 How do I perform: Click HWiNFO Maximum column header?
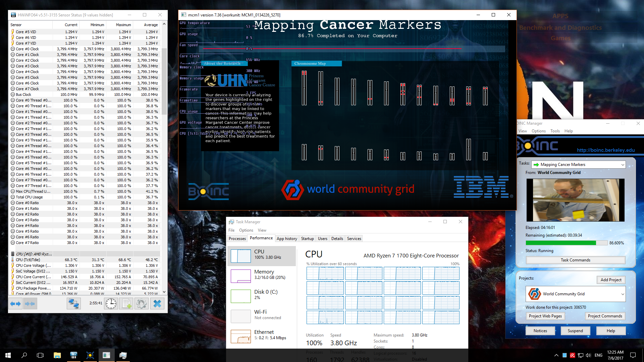tap(119, 25)
